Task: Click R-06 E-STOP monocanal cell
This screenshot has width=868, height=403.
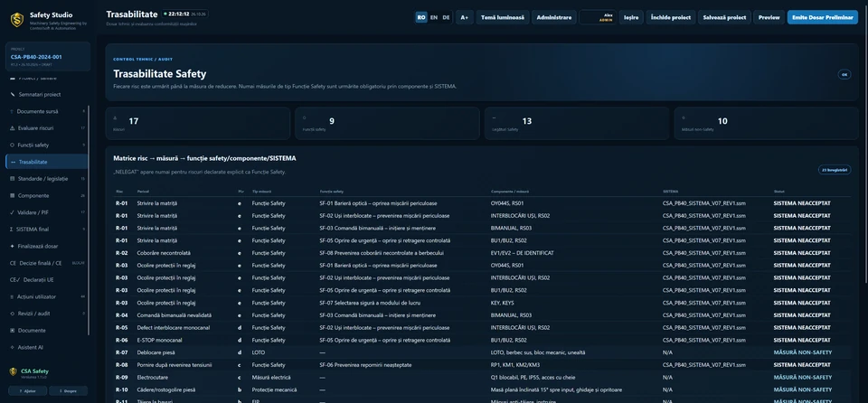Action: (x=159, y=340)
